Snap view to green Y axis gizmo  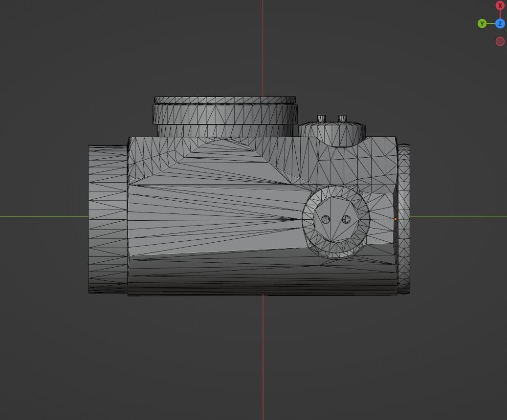tap(482, 23)
